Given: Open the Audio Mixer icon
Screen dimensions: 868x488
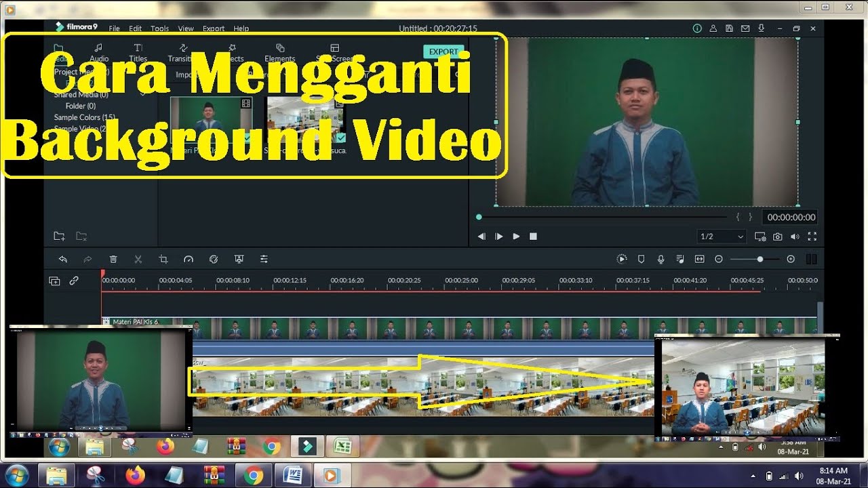Looking at the screenshot, I should (x=680, y=259).
